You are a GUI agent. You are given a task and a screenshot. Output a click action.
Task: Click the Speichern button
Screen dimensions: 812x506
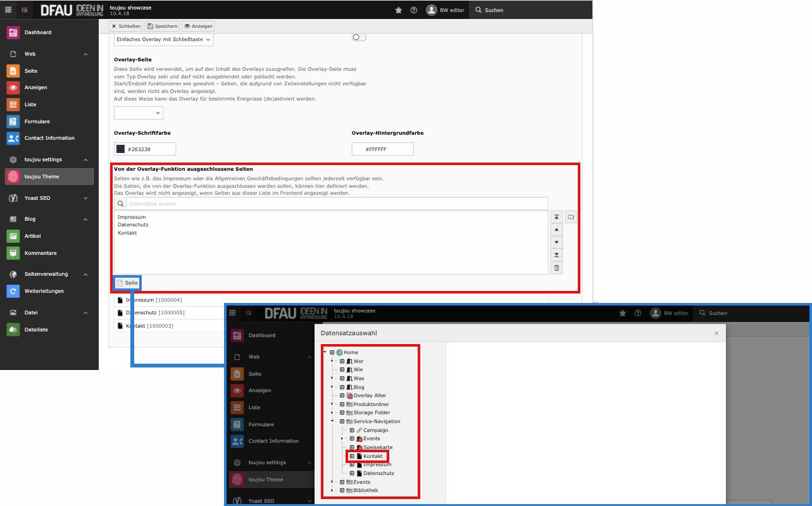point(163,26)
